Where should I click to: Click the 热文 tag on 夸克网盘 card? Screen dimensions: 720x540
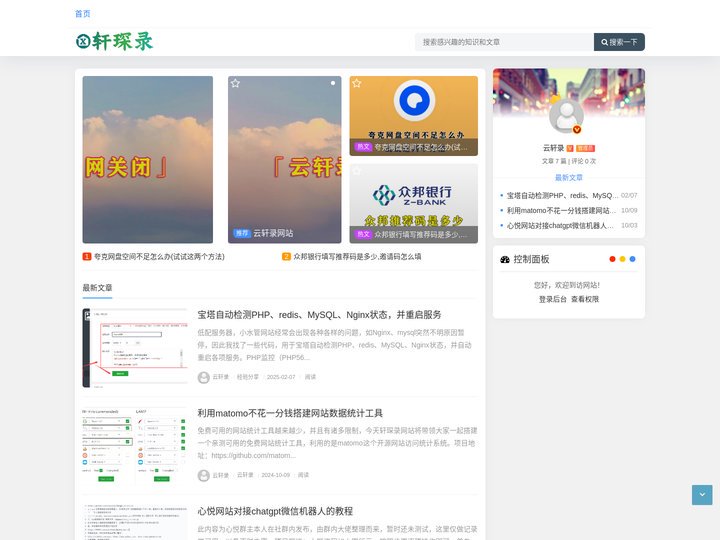(x=363, y=147)
